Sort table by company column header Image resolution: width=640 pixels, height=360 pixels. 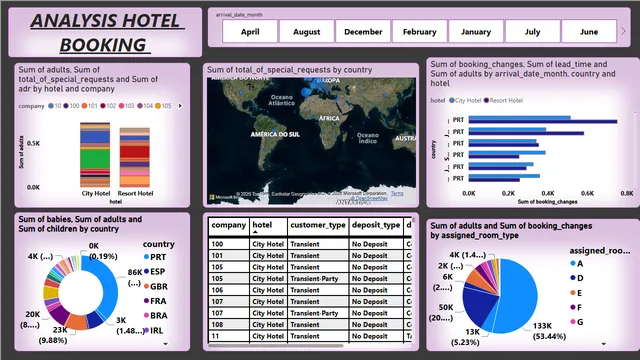(229, 225)
